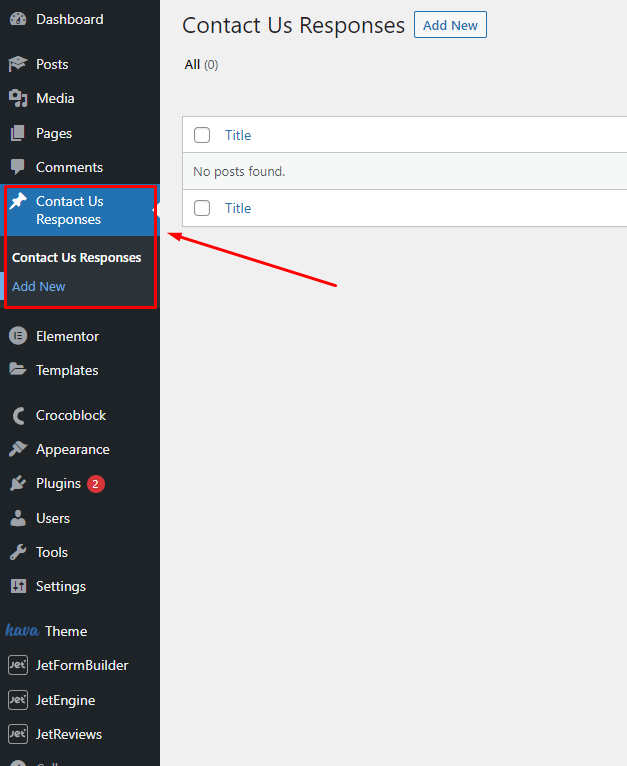Open the Plugins menu label

pos(58,484)
